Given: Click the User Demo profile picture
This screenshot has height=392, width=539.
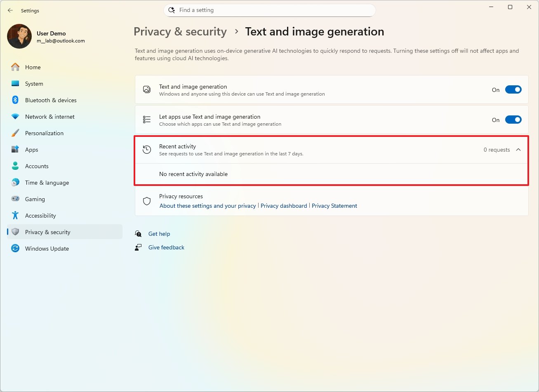Looking at the screenshot, I should pos(19,36).
